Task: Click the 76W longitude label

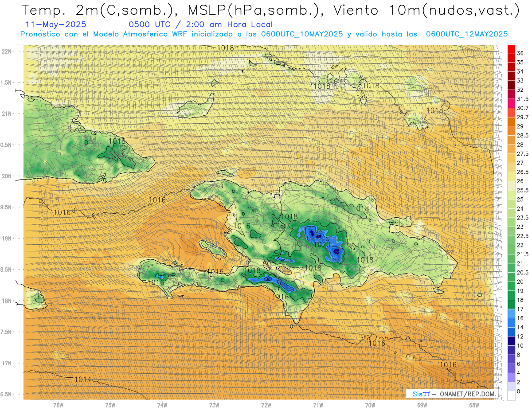Action: (x=58, y=405)
